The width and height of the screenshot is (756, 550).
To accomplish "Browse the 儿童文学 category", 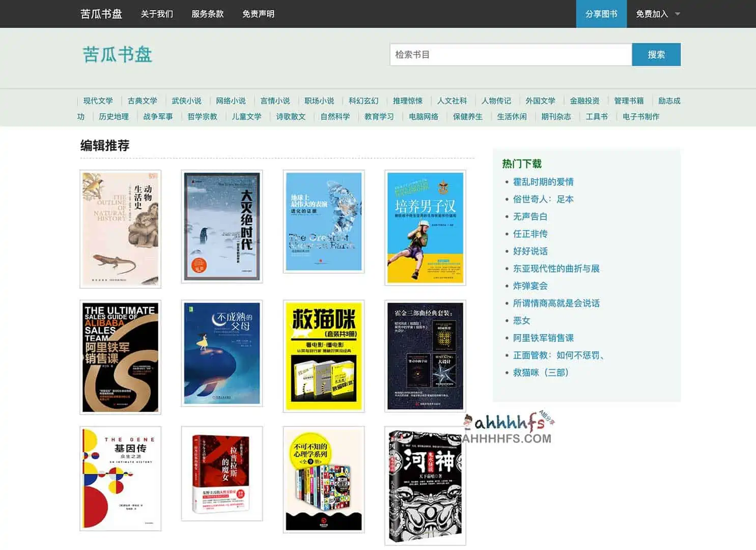I will (247, 117).
